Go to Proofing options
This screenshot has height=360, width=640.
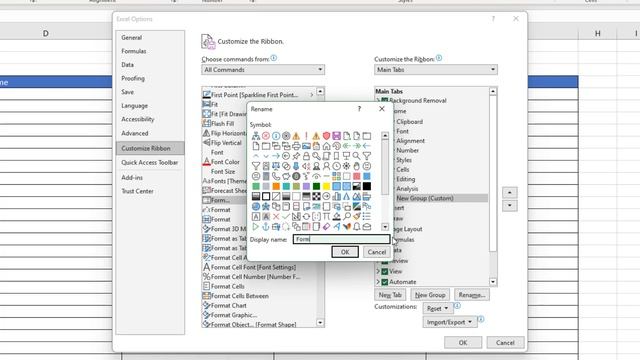click(x=133, y=78)
